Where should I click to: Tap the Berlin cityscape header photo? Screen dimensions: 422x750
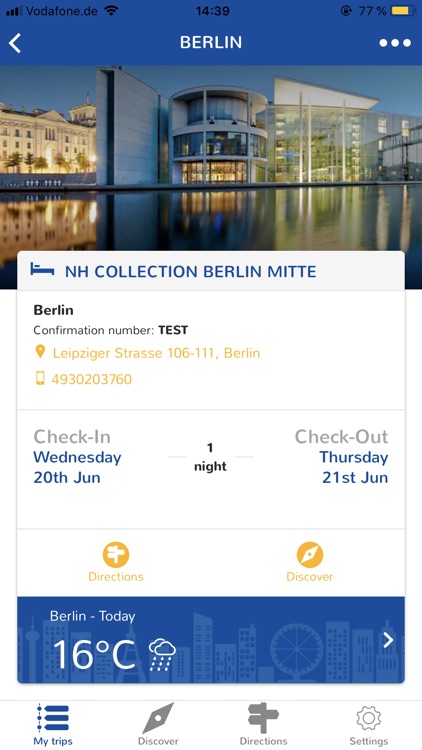[211, 158]
